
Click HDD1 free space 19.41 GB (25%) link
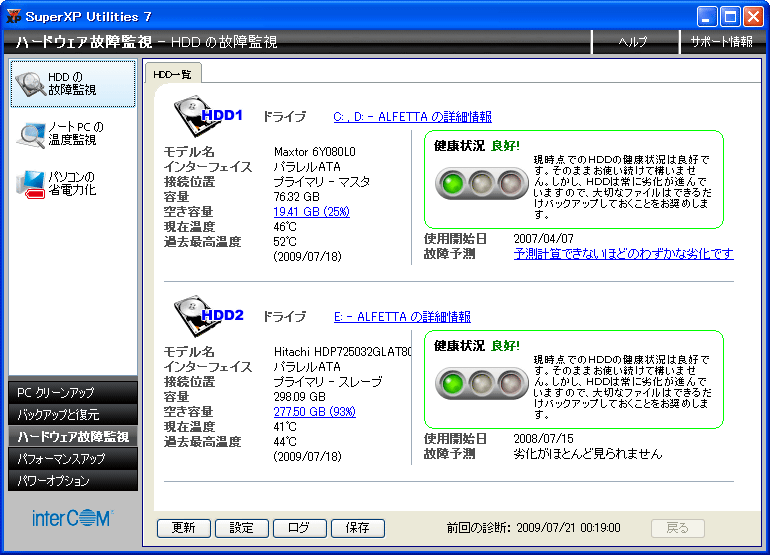(311, 212)
